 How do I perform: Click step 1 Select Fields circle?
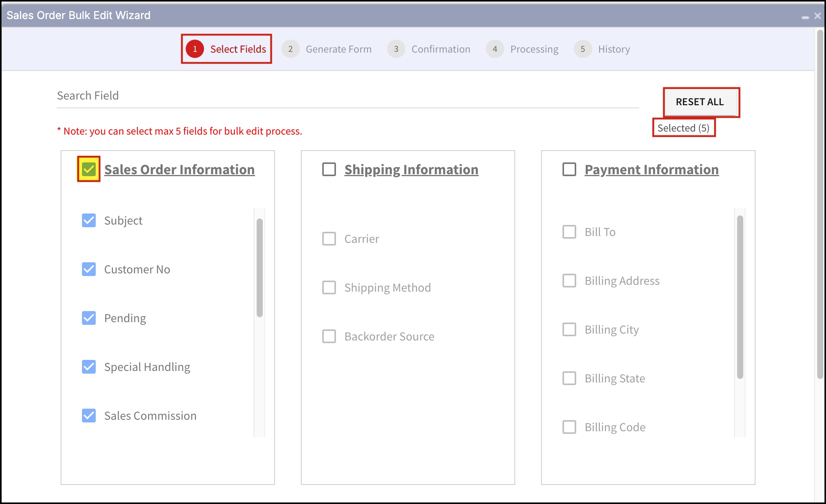tap(195, 49)
